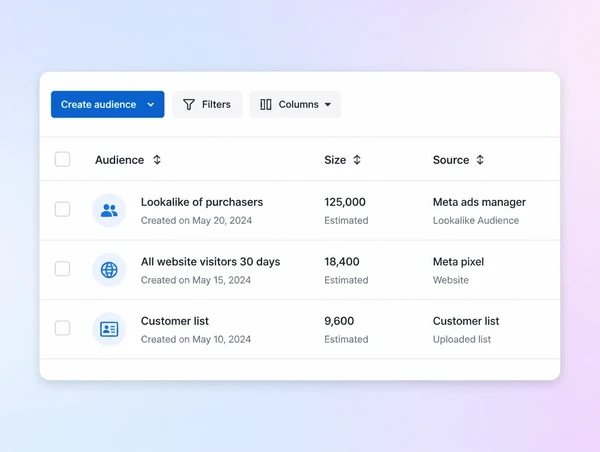
Task: Click the globe icon for website visitors
Action: click(x=109, y=270)
